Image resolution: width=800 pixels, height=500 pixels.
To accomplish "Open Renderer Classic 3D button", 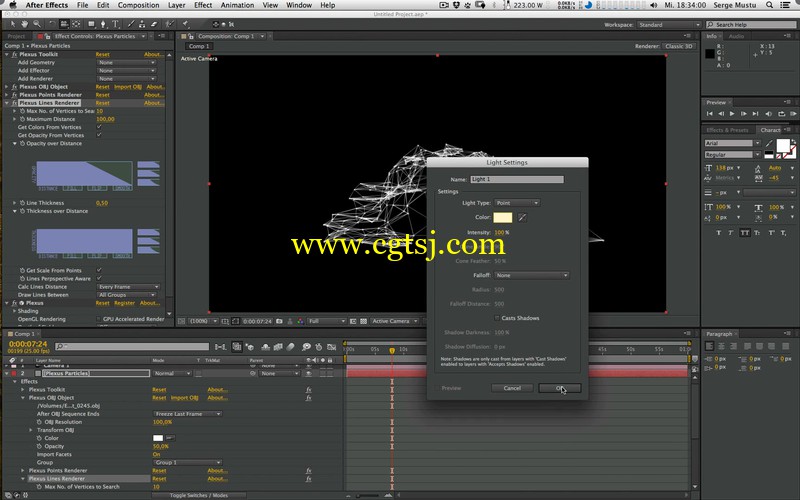I will click(679, 46).
